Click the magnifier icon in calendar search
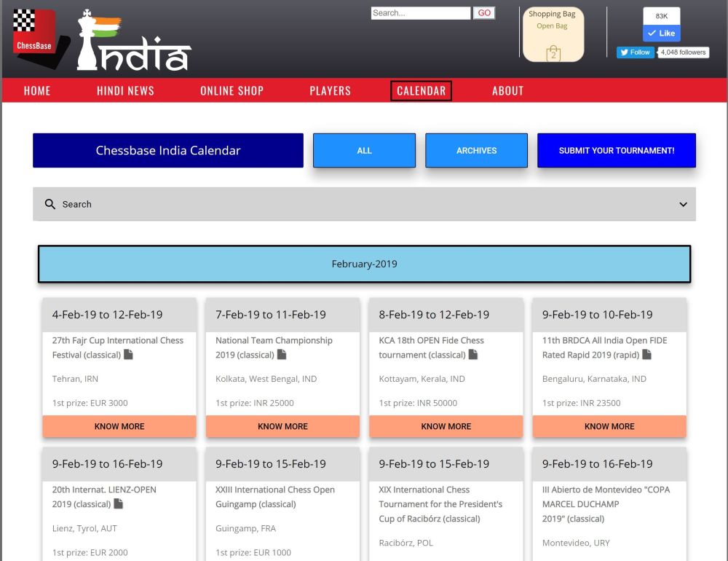 click(x=50, y=204)
